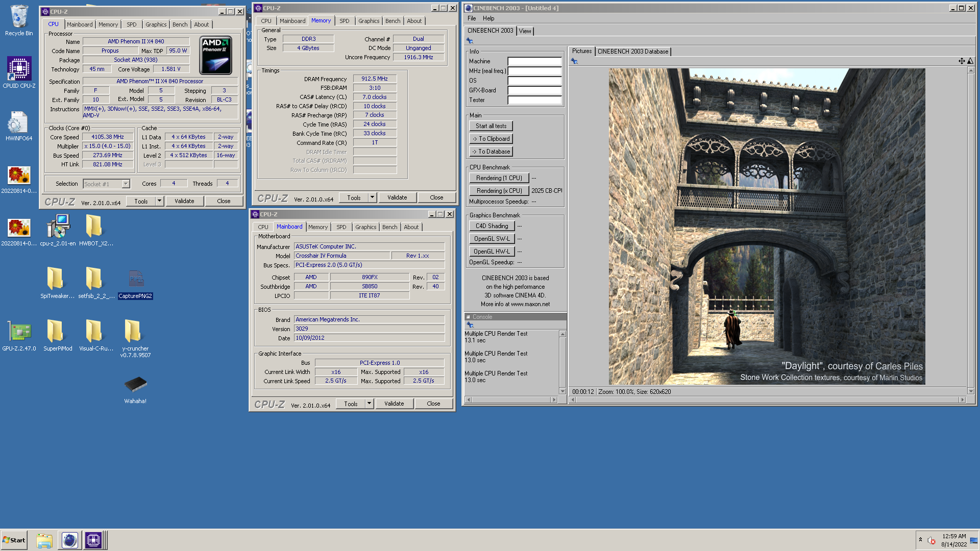This screenshot has height=551, width=980.
Task: Select the HWBOT_X2 folder icon
Action: (x=96, y=230)
